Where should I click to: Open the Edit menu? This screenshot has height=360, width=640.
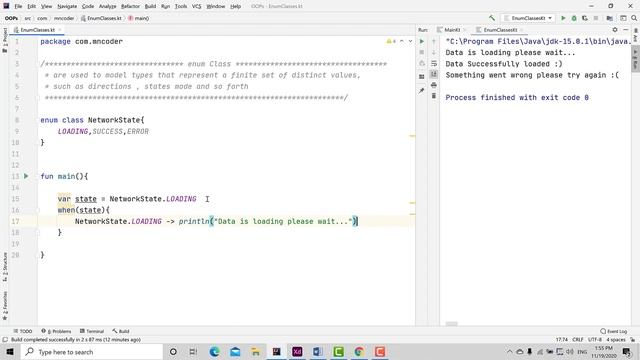(31, 6)
